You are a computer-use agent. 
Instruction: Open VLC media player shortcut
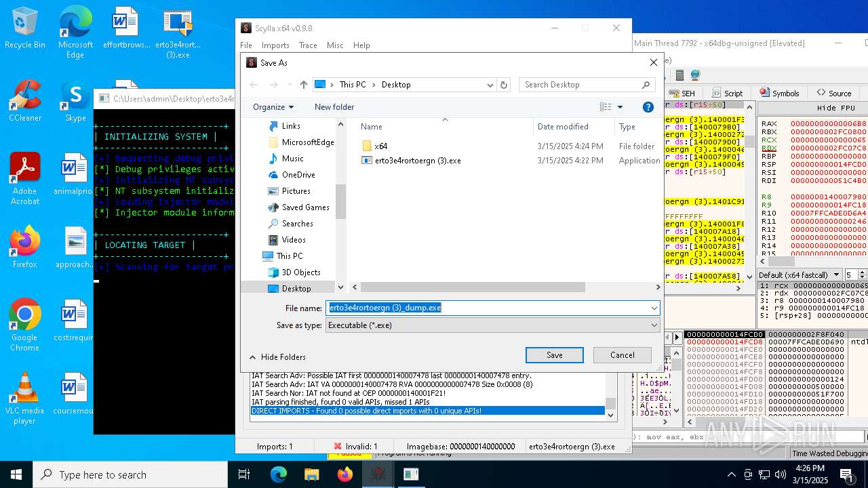click(x=24, y=399)
